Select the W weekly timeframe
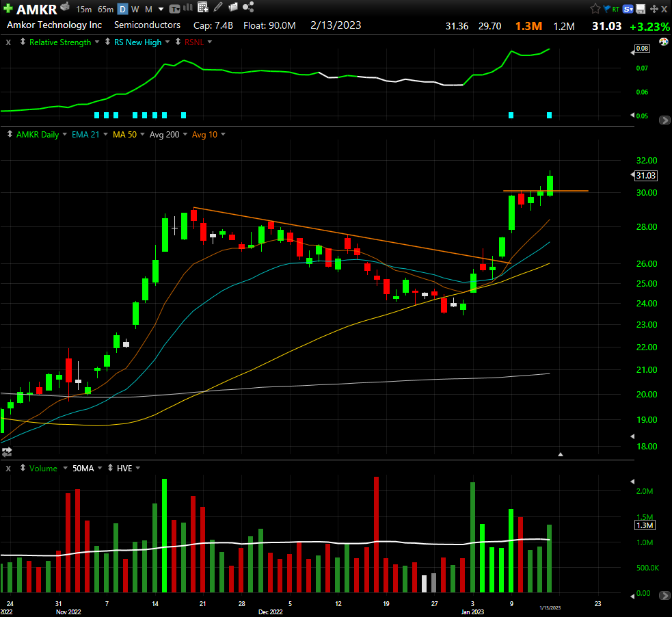The width and height of the screenshot is (672, 617). pos(135,9)
